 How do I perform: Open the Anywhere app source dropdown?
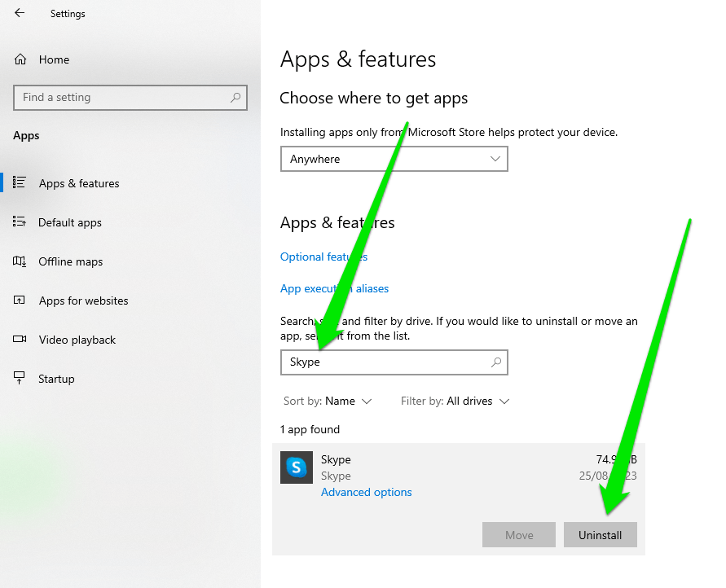394,159
